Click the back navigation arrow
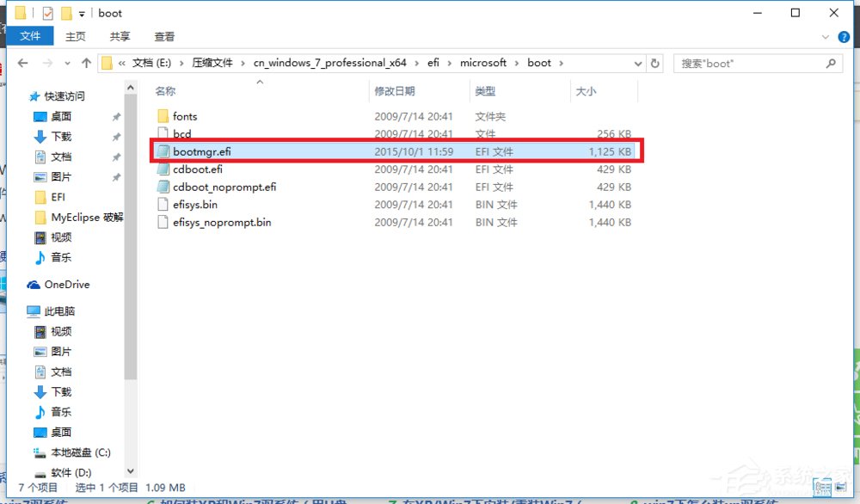Image resolution: width=860 pixels, height=504 pixels. tap(22, 62)
